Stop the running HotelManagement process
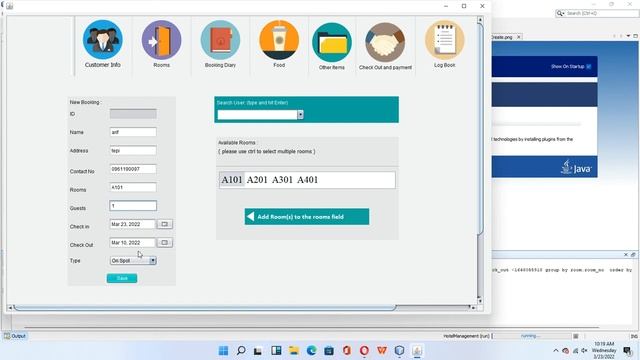640x360 pixels. point(576,336)
